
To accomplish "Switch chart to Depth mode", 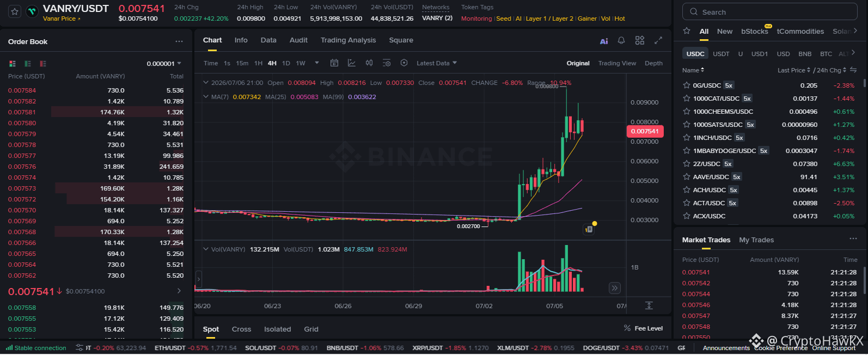I will coord(653,63).
